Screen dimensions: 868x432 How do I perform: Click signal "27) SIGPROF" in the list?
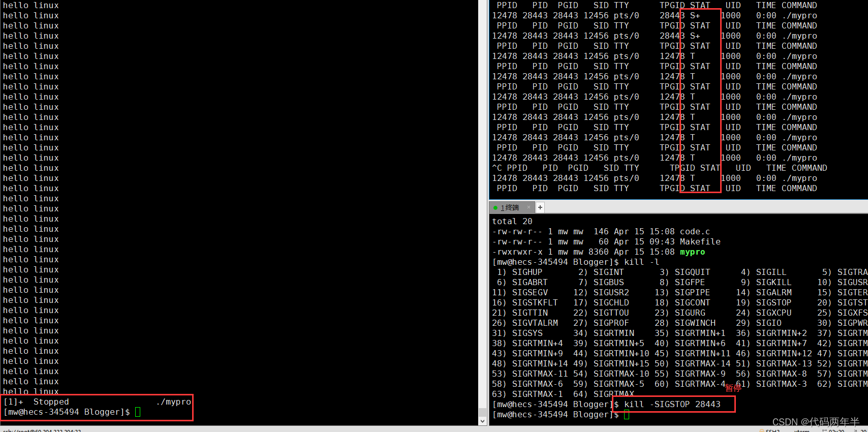601,323
